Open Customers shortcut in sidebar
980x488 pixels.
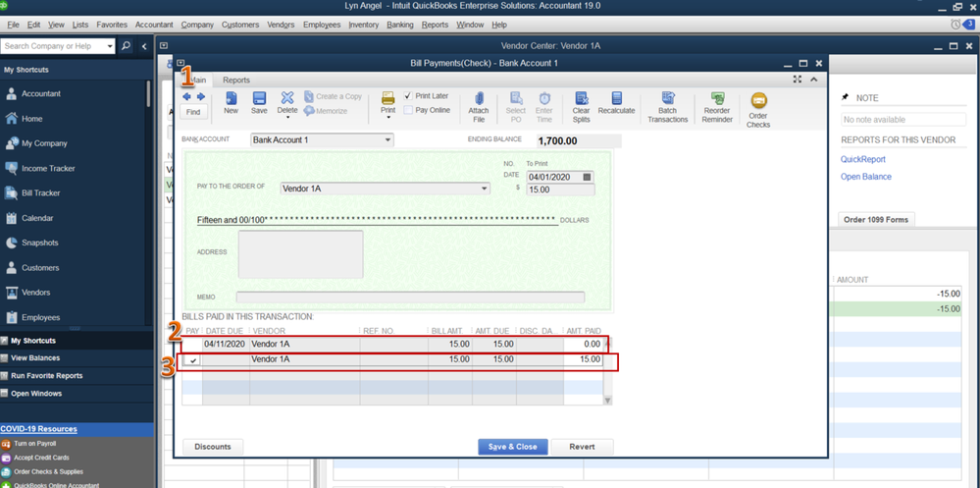[x=40, y=268]
